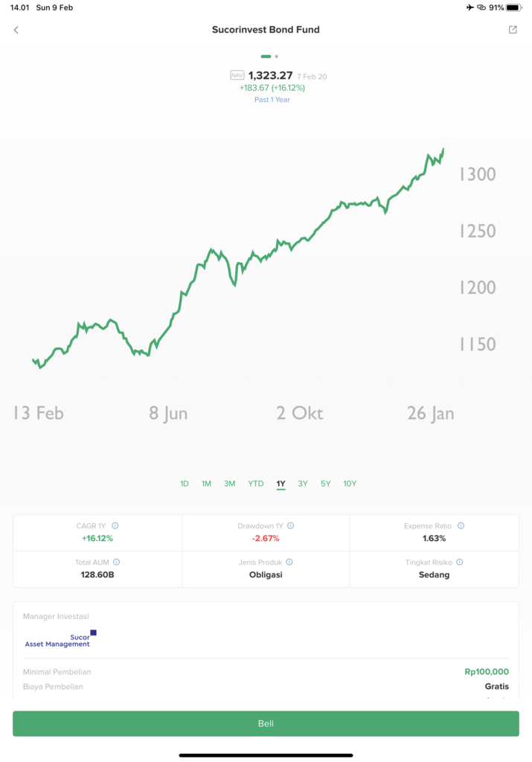Tap the info icon beside Tingkat Risiko
The height and width of the screenshot is (762, 532).
click(459, 563)
